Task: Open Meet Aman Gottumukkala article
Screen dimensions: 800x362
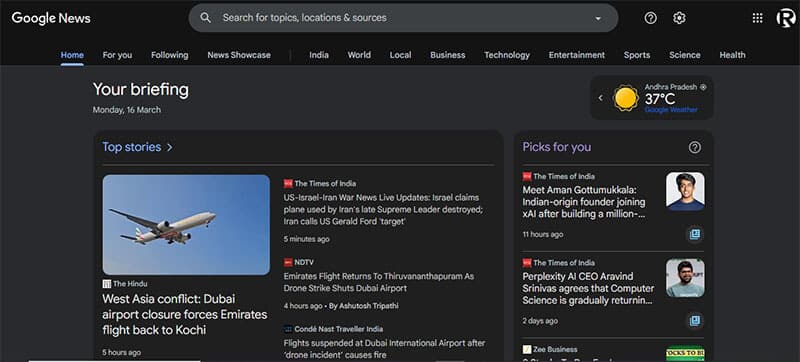Action: 584,202
